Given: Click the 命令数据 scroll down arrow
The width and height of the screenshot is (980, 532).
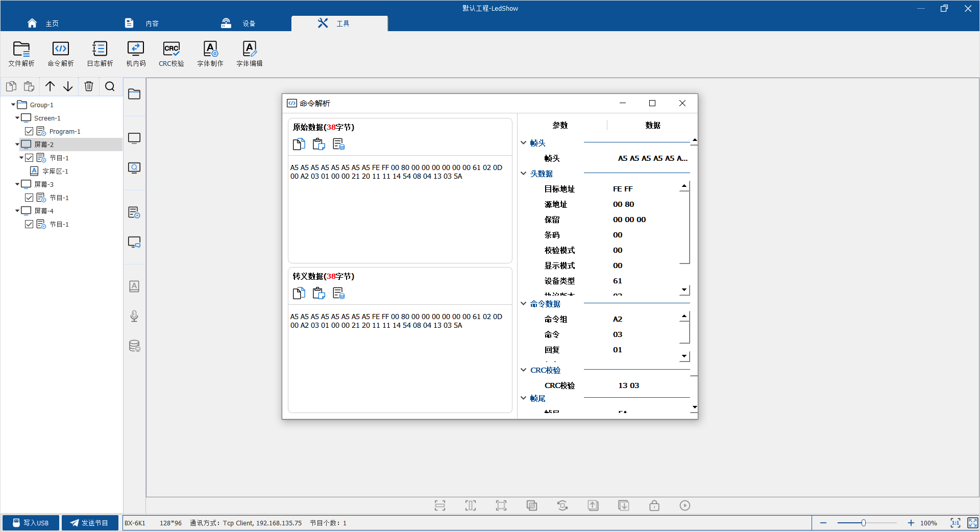Looking at the screenshot, I should point(684,356).
